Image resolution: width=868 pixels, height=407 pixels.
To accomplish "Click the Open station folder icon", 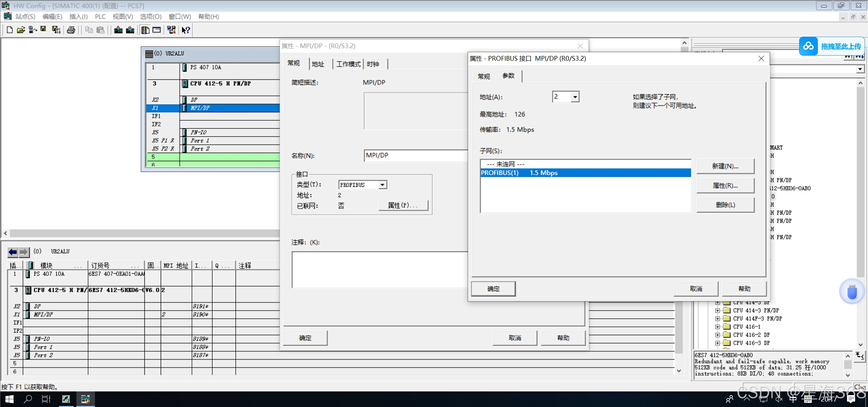I will coord(21,30).
